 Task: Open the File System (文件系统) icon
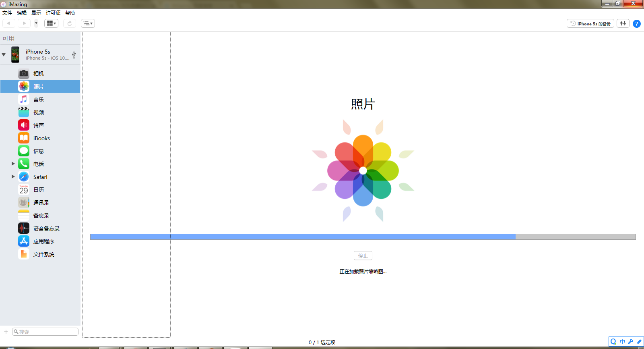24,254
